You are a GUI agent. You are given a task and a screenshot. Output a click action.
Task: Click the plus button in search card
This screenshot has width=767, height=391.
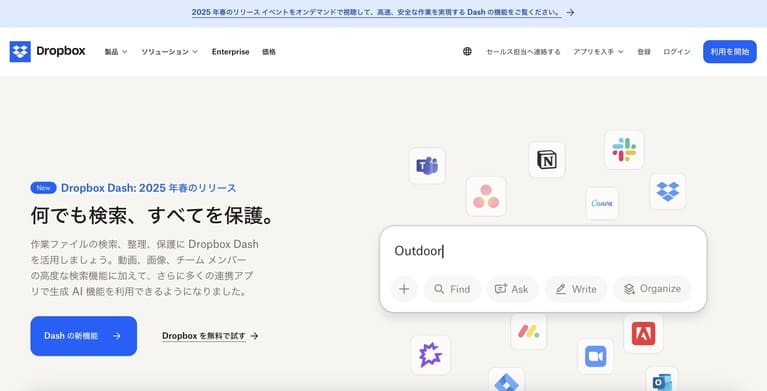(x=404, y=289)
